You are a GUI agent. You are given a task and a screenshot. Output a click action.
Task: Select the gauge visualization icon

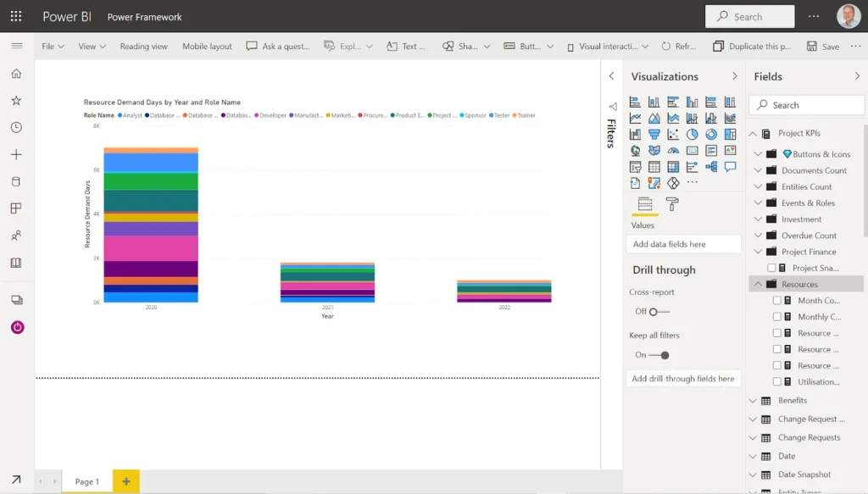(672, 151)
